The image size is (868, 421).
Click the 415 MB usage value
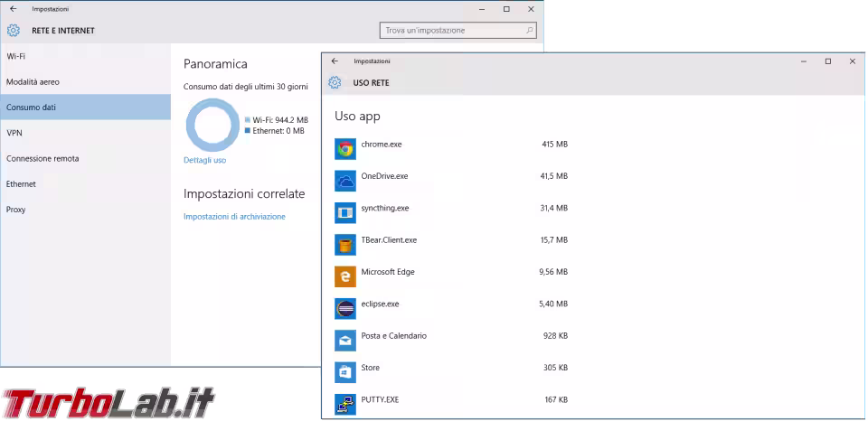554,145
